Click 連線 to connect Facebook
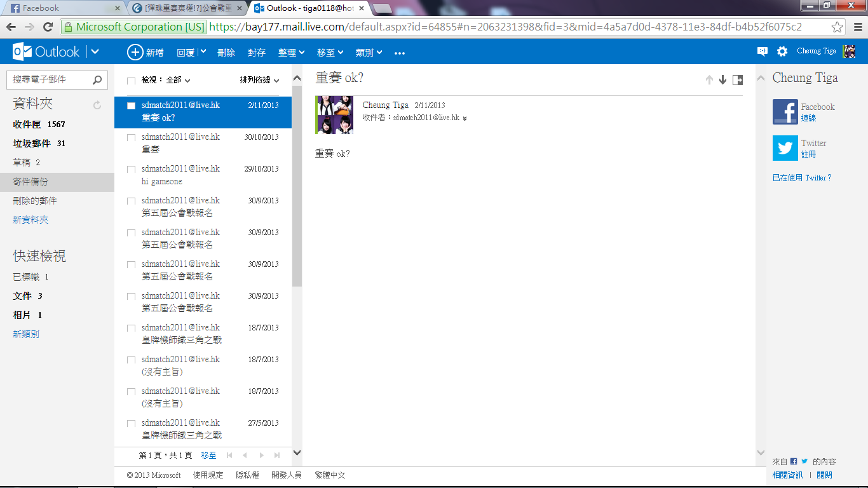Image resolution: width=868 pixels, height=488 pixels. 808,118
